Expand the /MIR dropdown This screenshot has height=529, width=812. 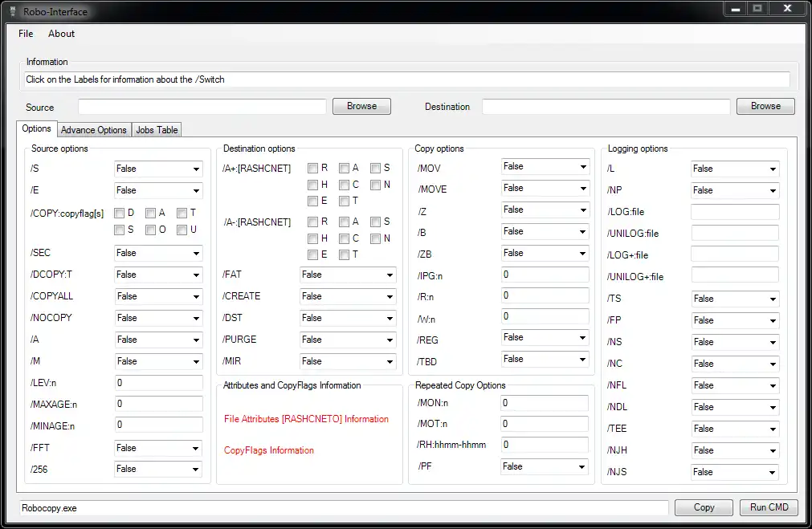[x=348, y=362]
